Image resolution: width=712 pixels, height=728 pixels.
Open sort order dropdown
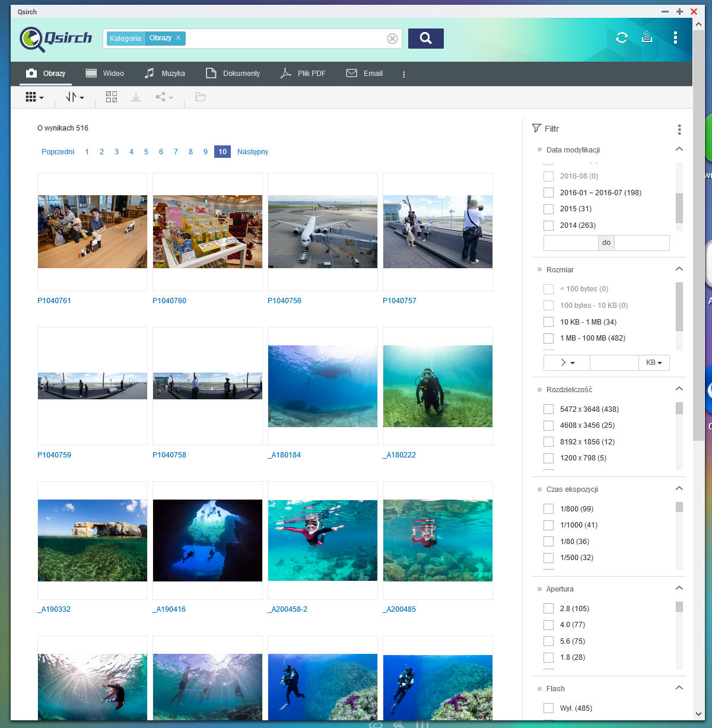(75, 97)
